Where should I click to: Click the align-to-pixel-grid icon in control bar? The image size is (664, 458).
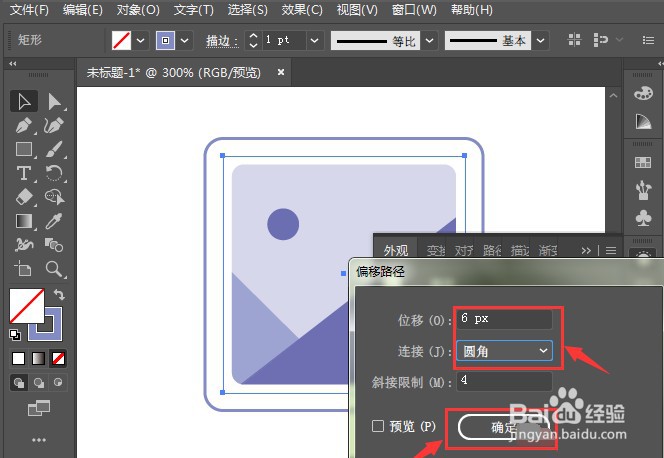point(574,40)
